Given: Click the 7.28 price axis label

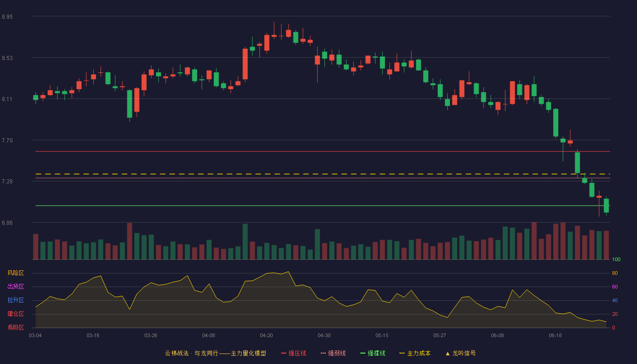Looking at the screenshot, I should (x=7, y=182).
